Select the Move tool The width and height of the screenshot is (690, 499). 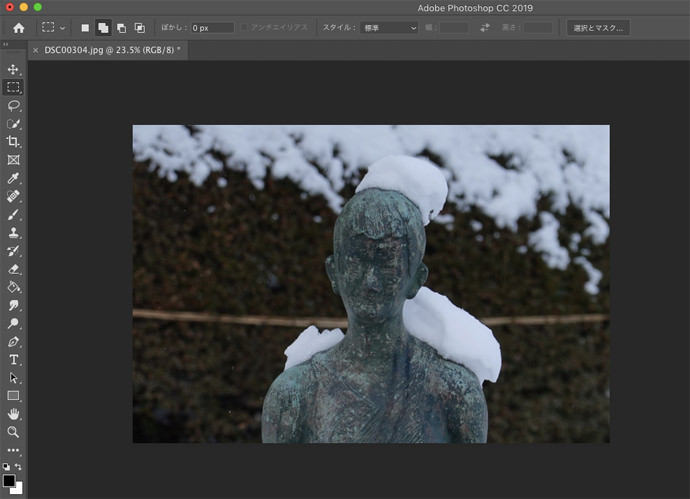click(13, 69)
